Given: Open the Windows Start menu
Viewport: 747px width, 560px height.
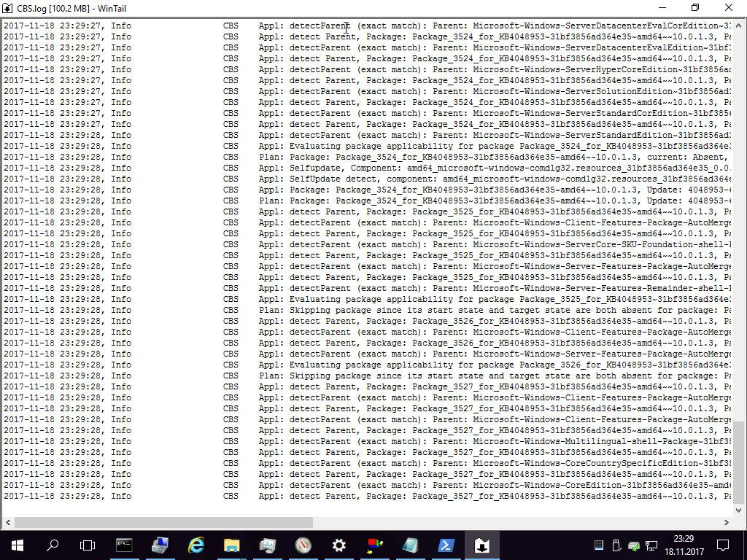Looking at the screenshot, I should [17, 545].
